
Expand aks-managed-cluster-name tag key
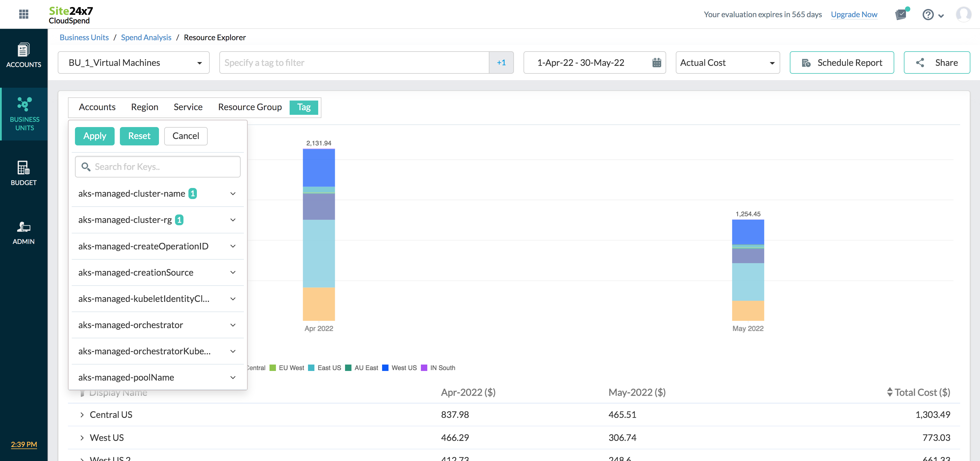(x=233, y=193)
